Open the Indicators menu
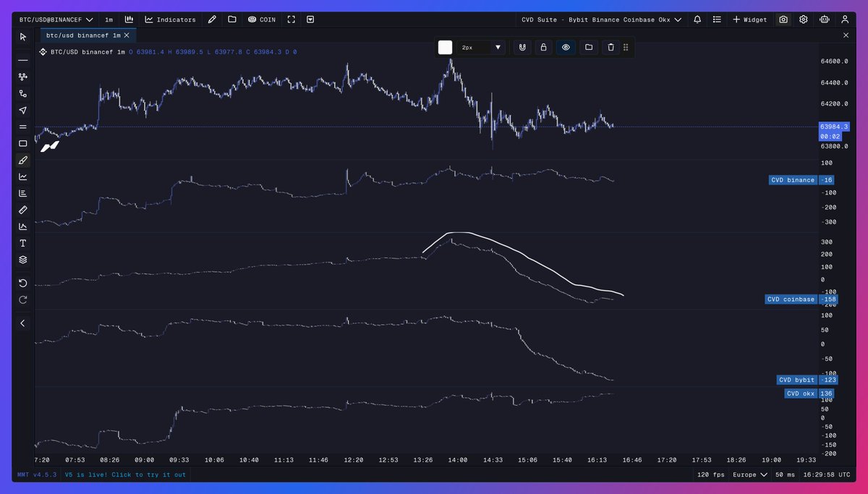The width and height of the screenshot is (868, 494). [x=170, y=20]
